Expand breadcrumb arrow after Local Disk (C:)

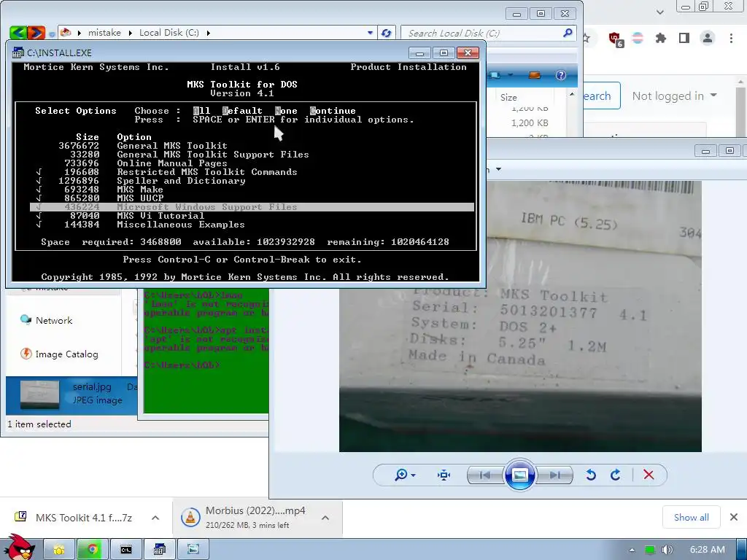pyautogui.click(x=208, y=33)
